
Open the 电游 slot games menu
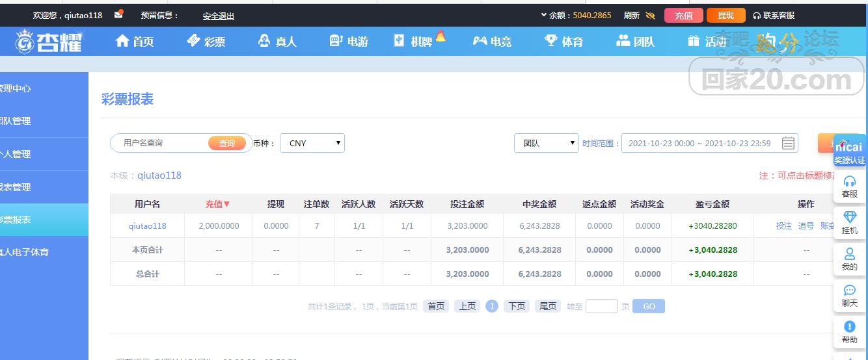(x=349, y=42)
